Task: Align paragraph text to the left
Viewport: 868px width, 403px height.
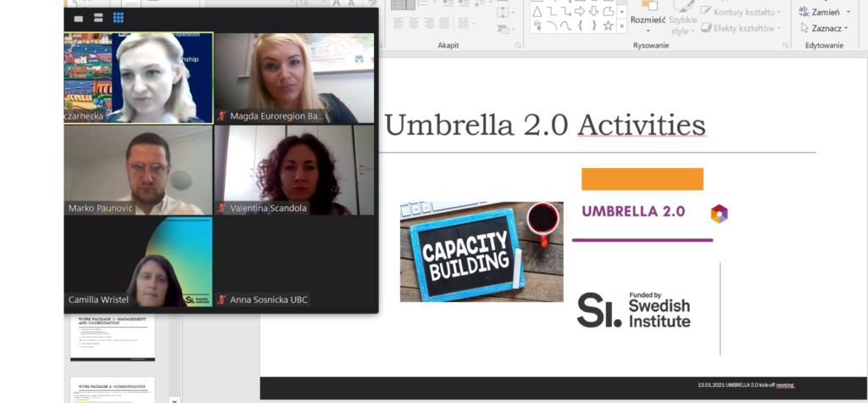Action: pyautogui.click(x=398, y=23)
